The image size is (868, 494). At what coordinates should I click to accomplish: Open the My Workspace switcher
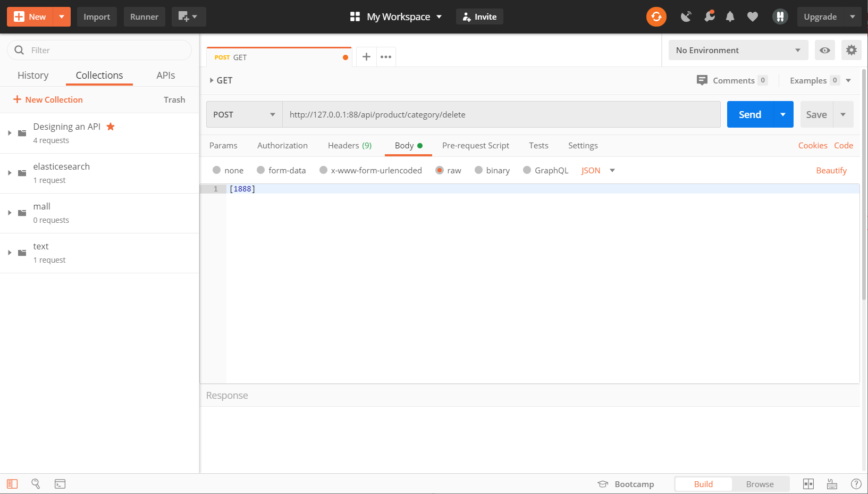tap(396, 16)
